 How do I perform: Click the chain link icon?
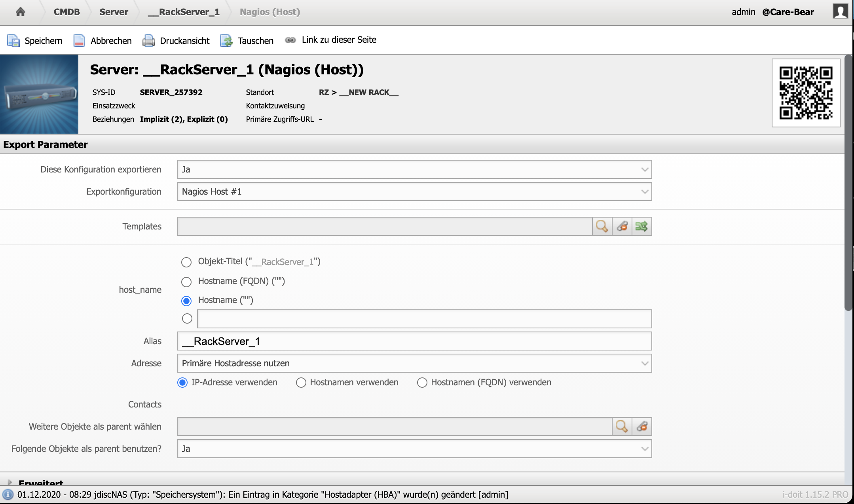290,40
